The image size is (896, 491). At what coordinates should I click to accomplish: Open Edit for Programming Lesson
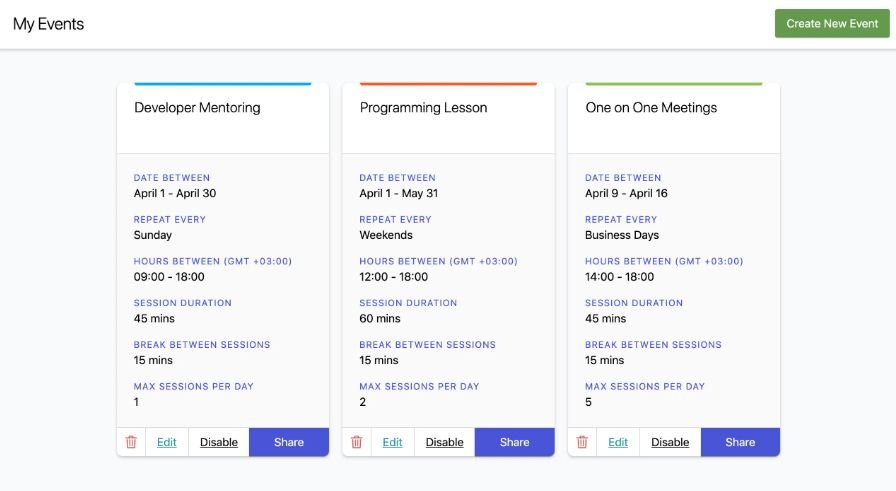[x=393, y=442]
